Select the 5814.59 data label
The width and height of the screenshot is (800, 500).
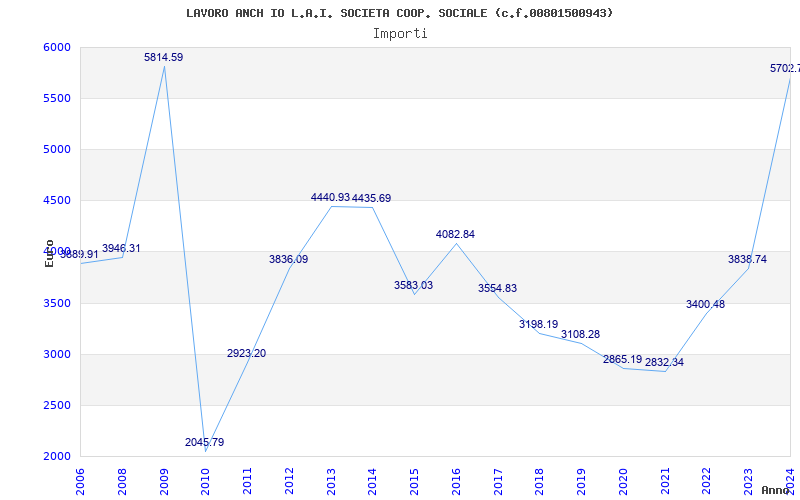pyautogui.click(x=163, y=58)
